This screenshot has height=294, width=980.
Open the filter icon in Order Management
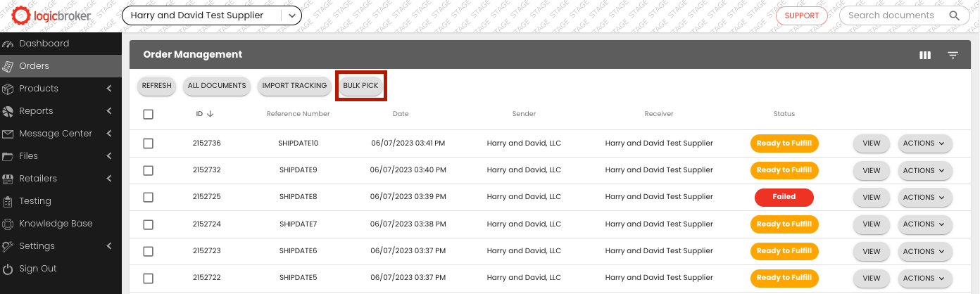953,56
